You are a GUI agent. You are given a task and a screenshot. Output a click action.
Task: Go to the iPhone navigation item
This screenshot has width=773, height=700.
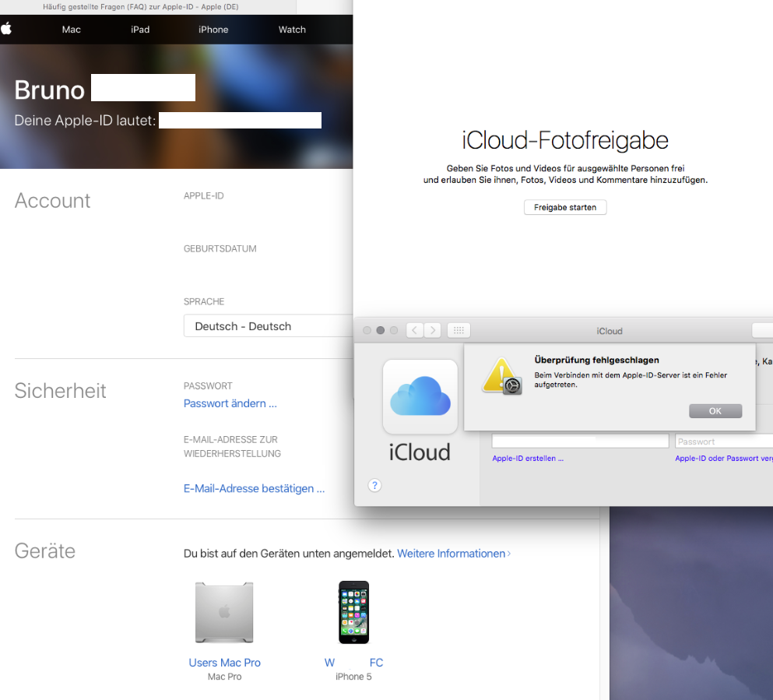213,30
